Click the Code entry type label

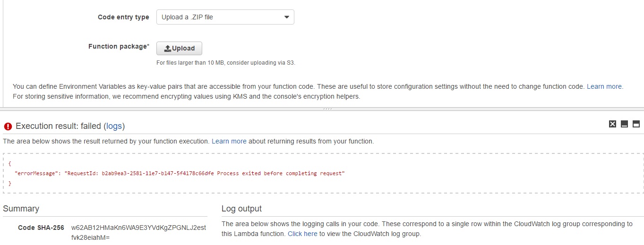(123, 17)
